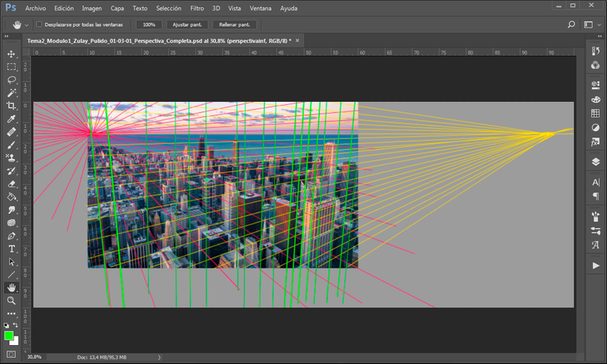Select the Move tool
The height and width of the screenshot is (364, 607).
point(11,54)
